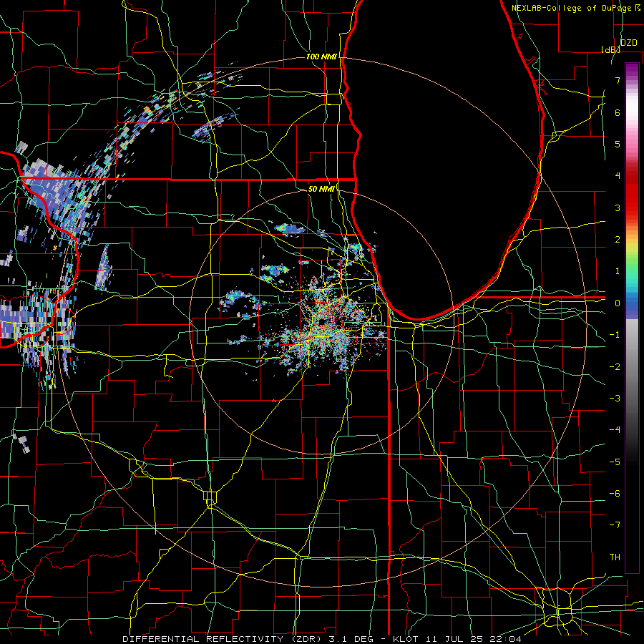This screenshot has height=644, width=644.
Task: Click the -1 tick on the color scale
Action: point(615,335)
